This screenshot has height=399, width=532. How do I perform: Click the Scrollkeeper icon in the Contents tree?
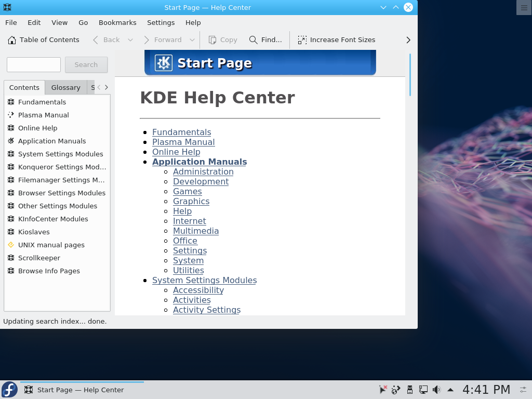point(11,258)
